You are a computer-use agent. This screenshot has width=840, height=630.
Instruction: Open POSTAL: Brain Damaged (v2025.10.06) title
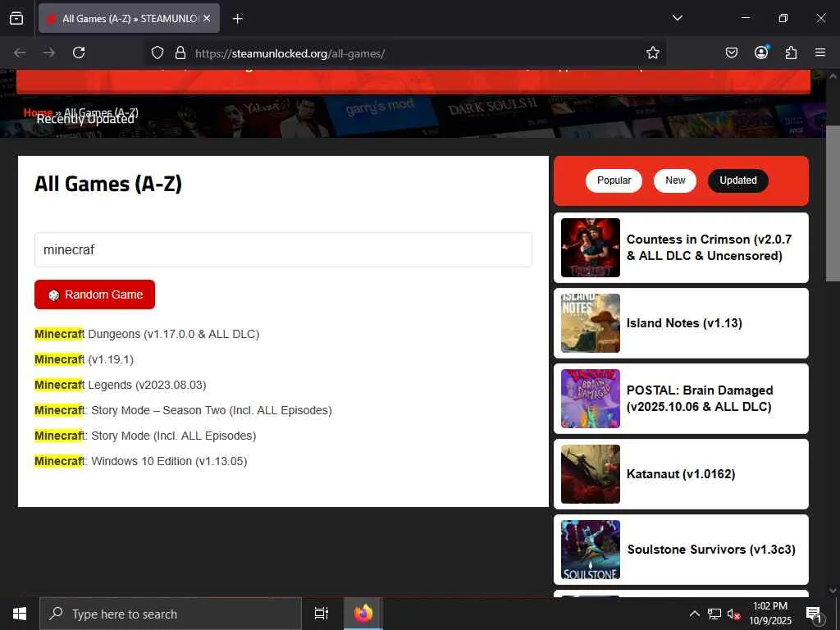coord(700,399)
